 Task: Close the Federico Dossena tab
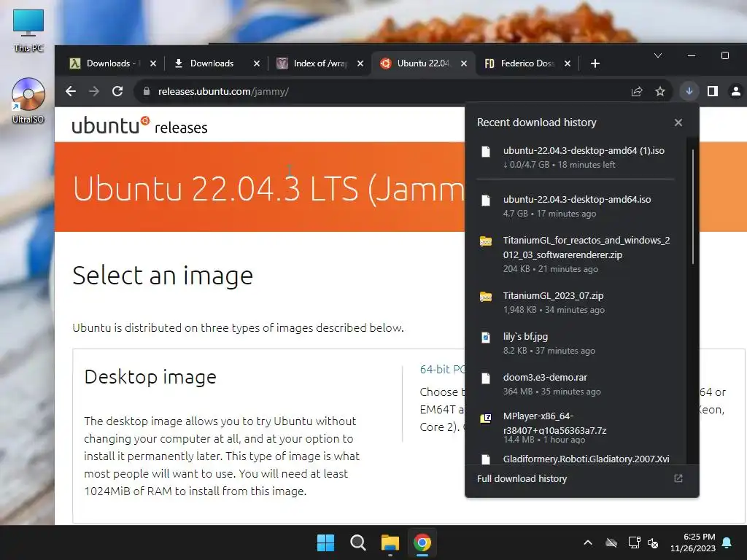[568, 63]
